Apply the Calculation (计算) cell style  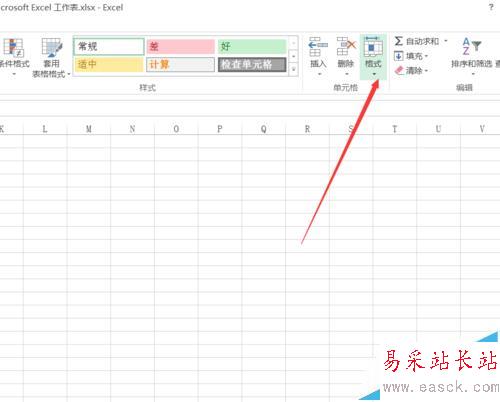[x=181, y=64]
